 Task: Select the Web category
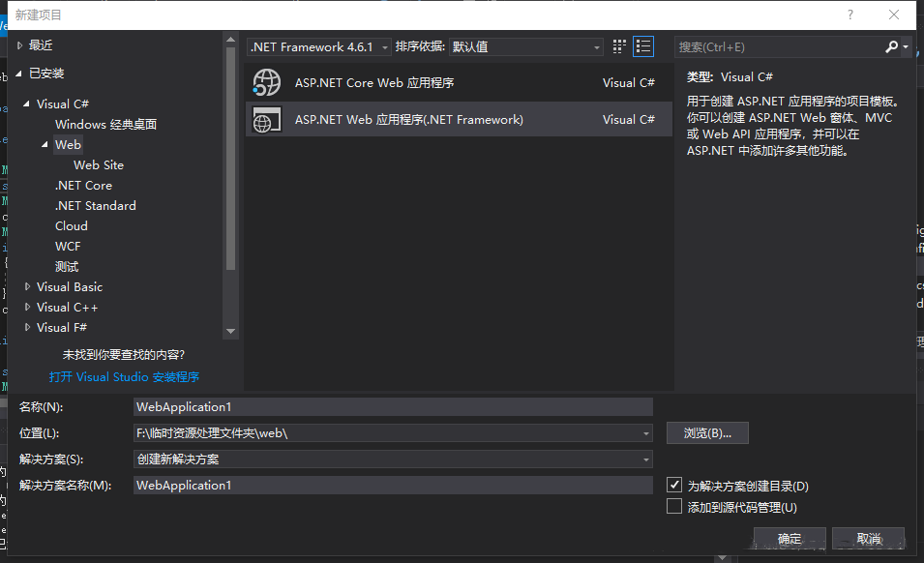pyautogui.click(x=68, y=145)
